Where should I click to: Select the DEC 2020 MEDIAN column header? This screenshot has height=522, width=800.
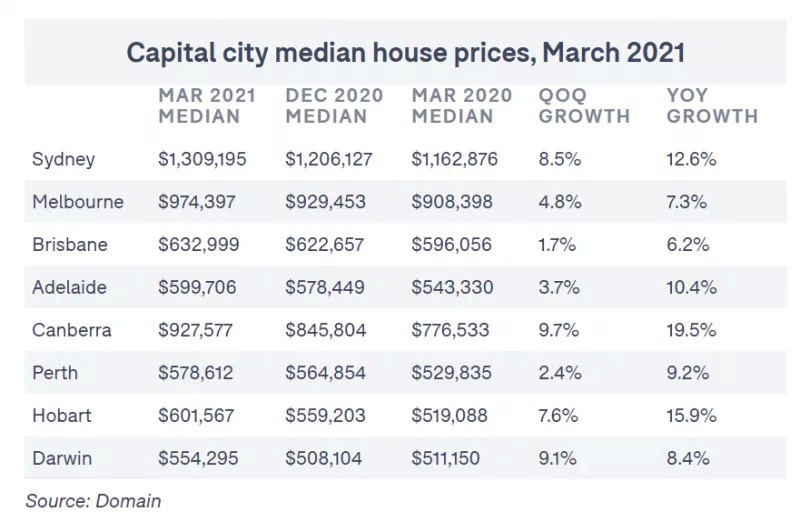point(334,106)
